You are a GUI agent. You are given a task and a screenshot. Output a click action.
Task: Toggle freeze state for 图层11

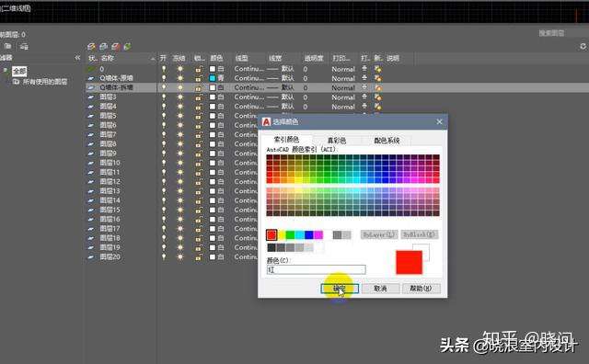click(180, 172)
